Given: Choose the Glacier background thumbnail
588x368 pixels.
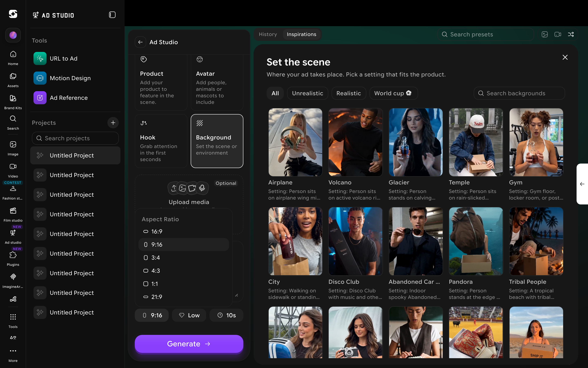Looking at the screenshot, I should 416,142.
